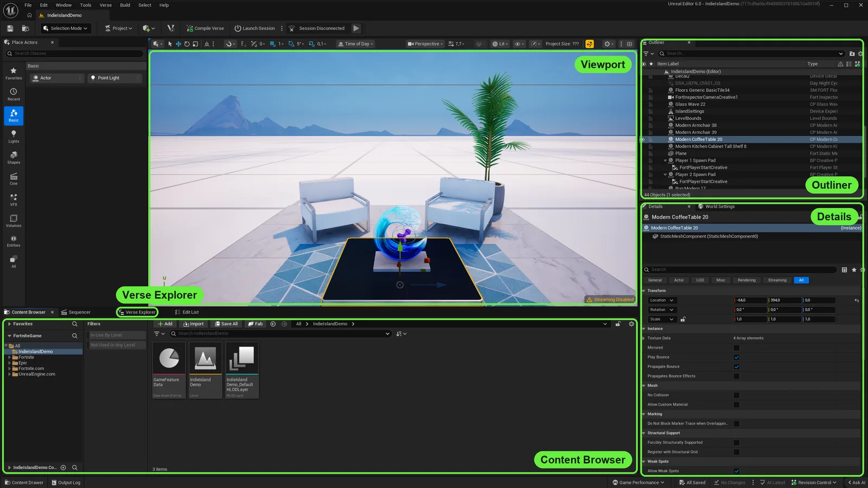Open the Volumes category in Place Actors
This screenshot has height=488, width=868.
point(14,221)
